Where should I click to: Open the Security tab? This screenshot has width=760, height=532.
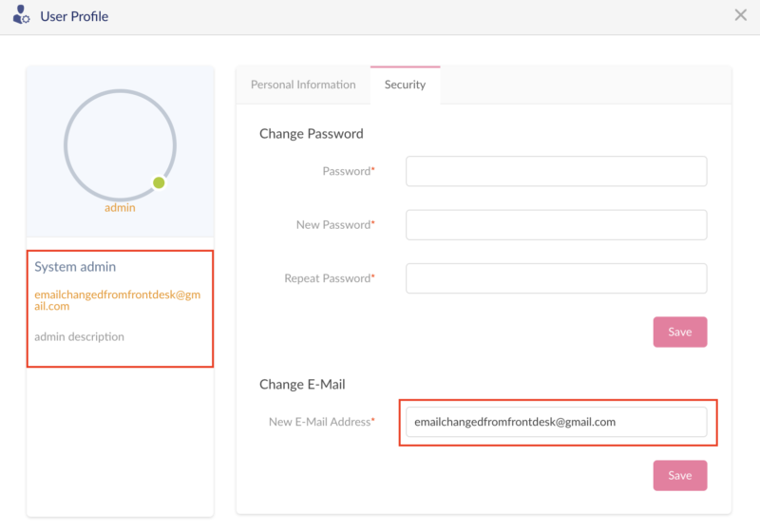(x=405, y=85)
